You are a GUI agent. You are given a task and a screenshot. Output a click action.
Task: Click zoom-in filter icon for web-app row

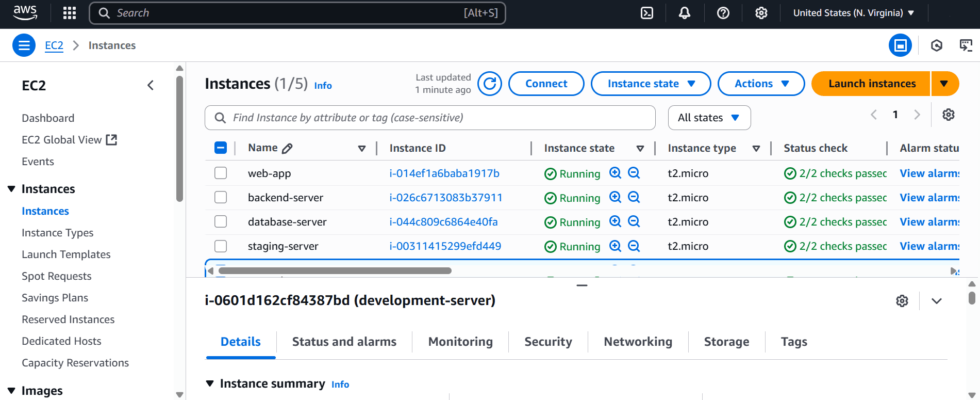click(x=615, y=173)
